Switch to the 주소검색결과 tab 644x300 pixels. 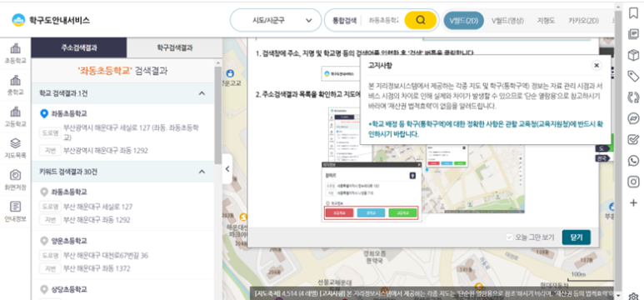(x=79, y=47)
